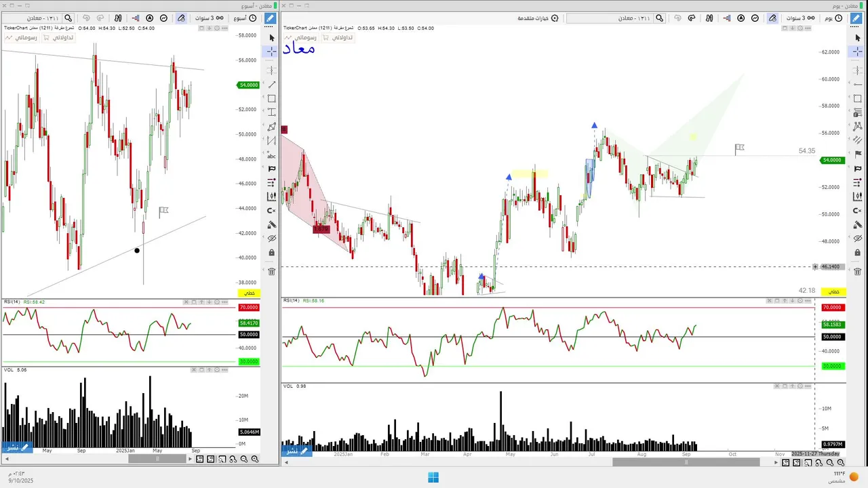Click the trash delete icon in daily chart toolbar
868x488 pixels.
point(858,272)
